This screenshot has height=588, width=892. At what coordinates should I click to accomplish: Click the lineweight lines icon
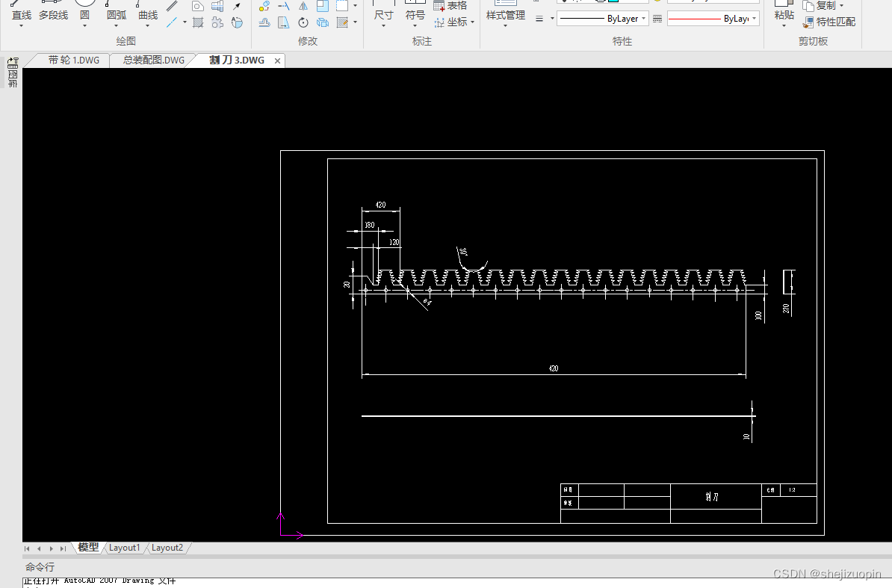539,19
